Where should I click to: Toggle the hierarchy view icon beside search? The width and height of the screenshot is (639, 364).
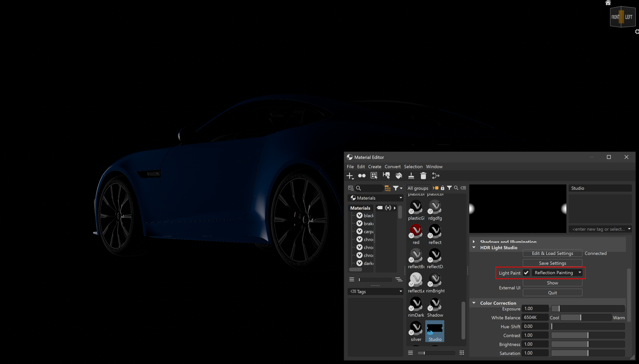(x=388, y=188)
